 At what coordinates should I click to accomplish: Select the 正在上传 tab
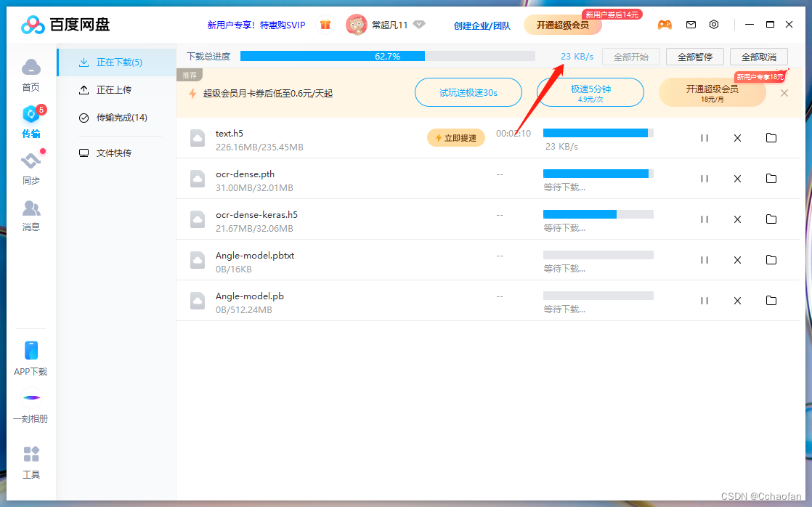[x=116, y=89]
